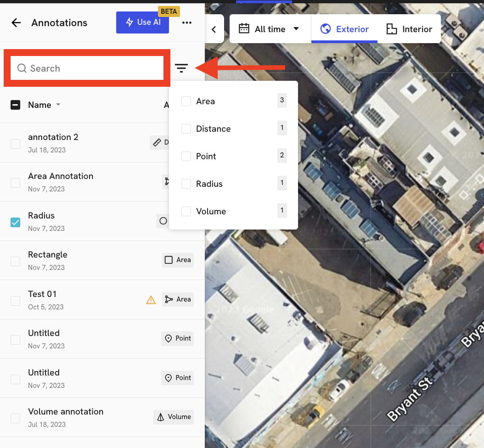Open the All time date dropdown

point(269,29)
